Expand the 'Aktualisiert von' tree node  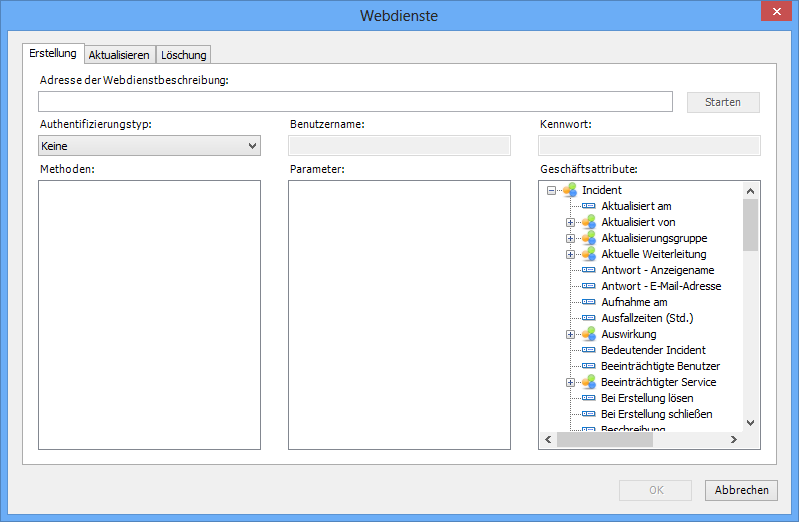570,222
